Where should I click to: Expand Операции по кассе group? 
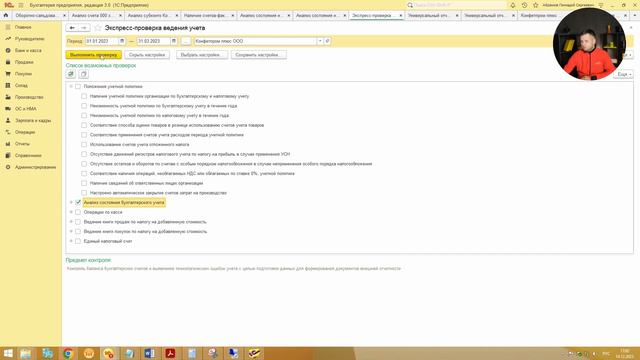click(x=71, y=212)
